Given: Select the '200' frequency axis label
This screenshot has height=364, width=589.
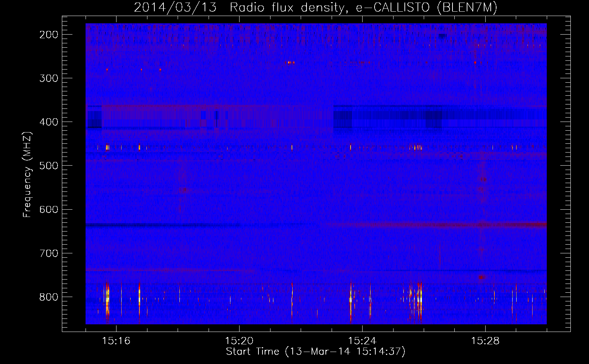Looking at the screenshot, I should 49,35.
